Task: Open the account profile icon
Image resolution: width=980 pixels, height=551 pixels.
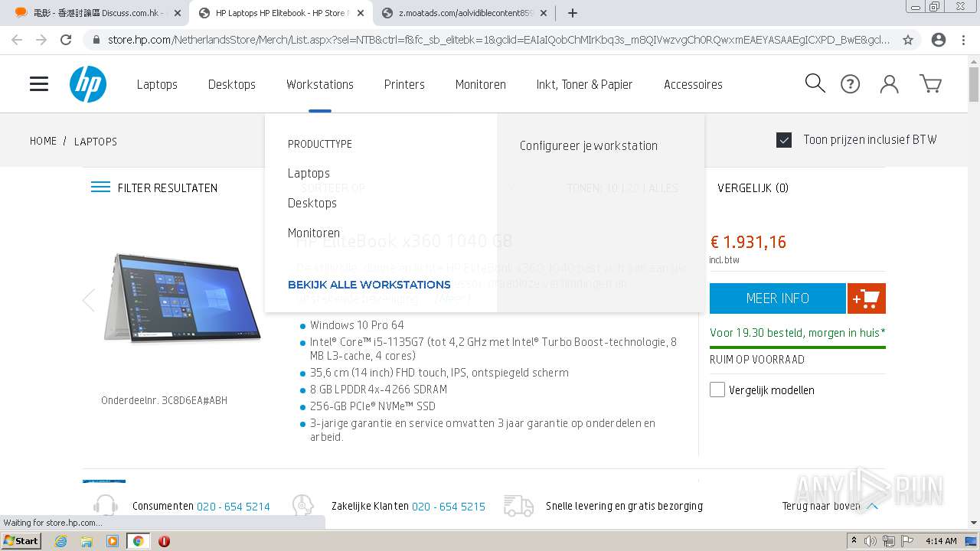Action: tap(889, 84)
